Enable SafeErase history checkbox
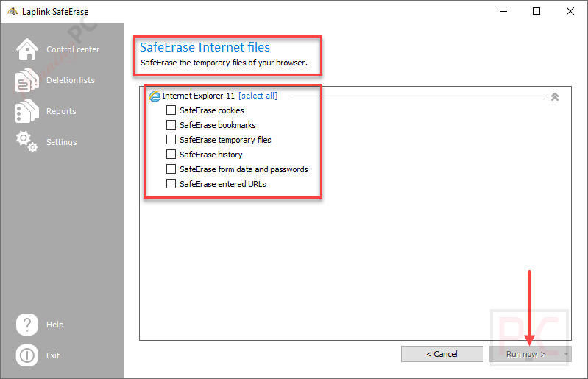Image resolution: width=588 pixels, height=379 pixels. click(x=171, y=155)
